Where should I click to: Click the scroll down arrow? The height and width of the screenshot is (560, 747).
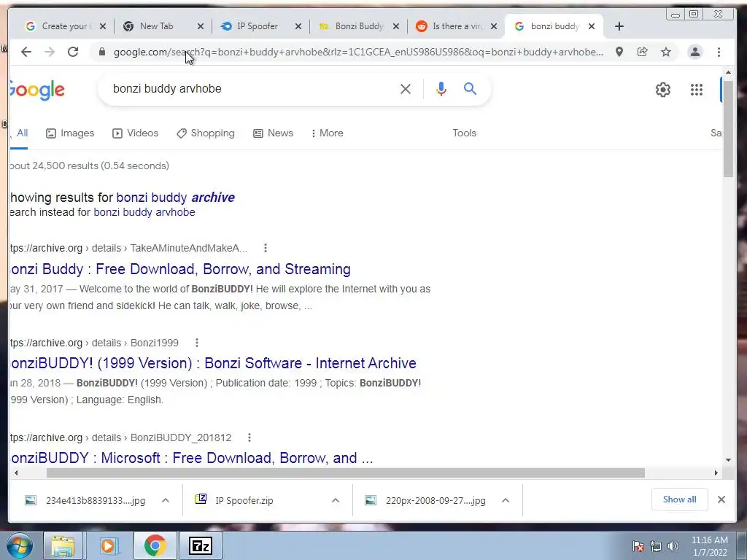pyautogui.click(x=728, y=460)
